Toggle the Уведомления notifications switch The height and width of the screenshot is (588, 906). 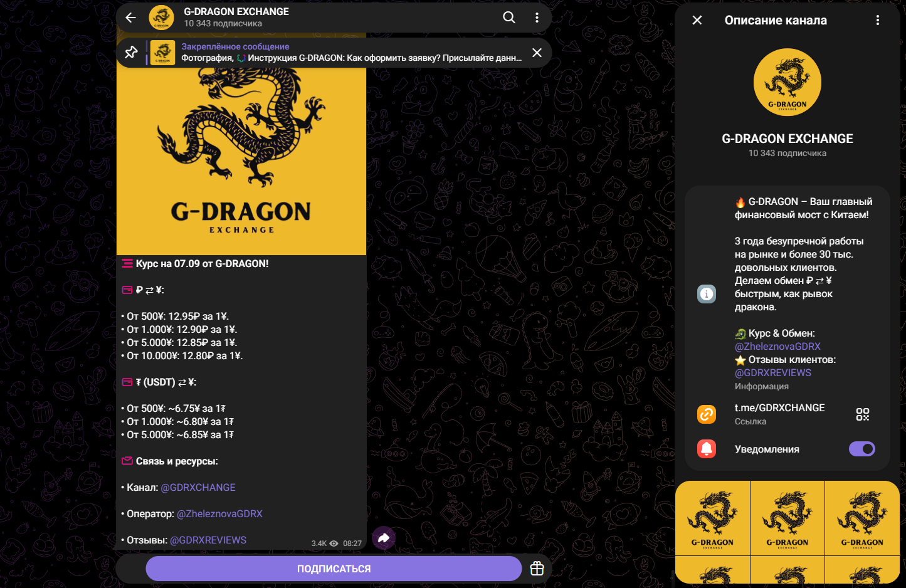coord(862,449)
